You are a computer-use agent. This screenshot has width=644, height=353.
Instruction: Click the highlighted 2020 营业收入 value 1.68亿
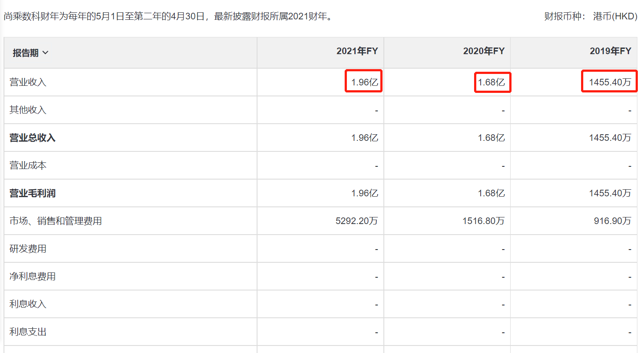tap(491, 82)
